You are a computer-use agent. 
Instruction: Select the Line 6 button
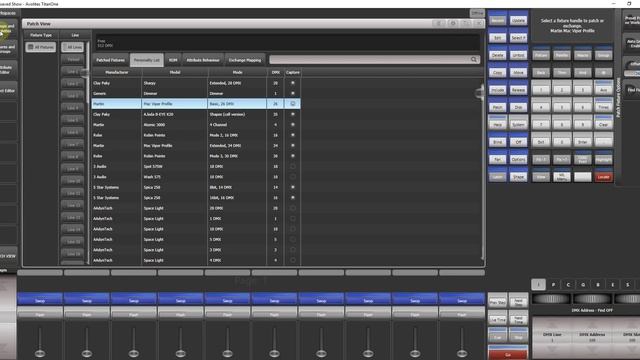click(x=73, y=132)
